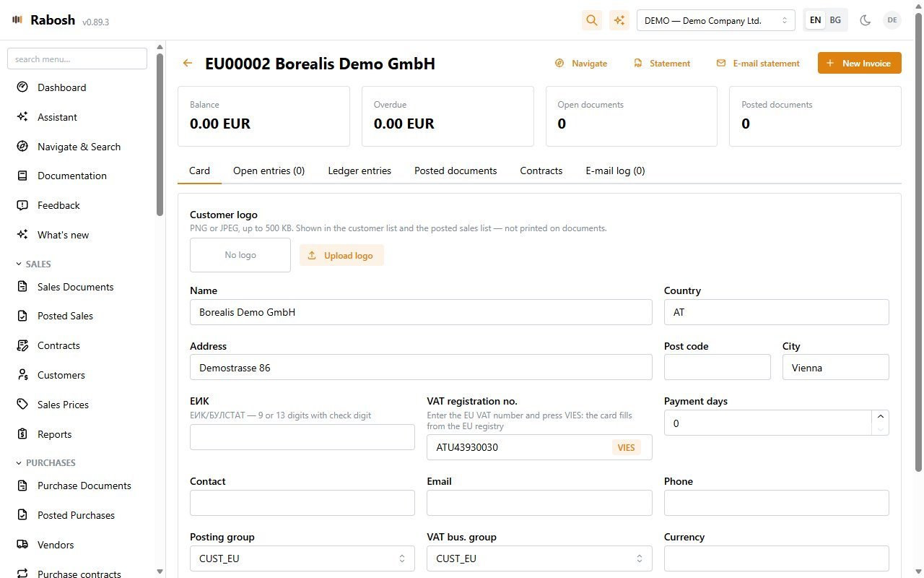Viewport: 924px width, 578px height.
Task: Click the Posted Purchases file icon
Action: tap(22, 515)
